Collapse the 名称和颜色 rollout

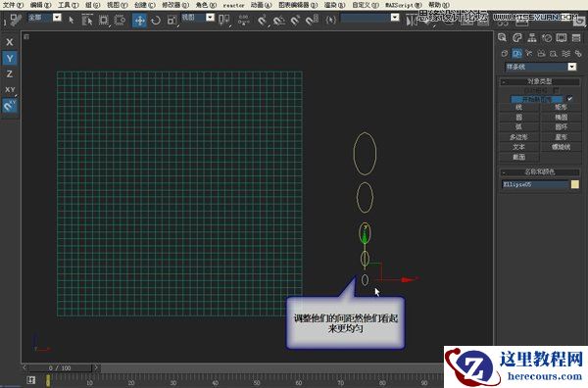click(540, 172)
